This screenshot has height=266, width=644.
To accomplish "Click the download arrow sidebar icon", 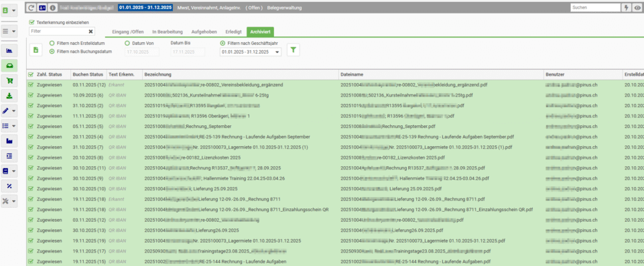I will click(9, 96).
